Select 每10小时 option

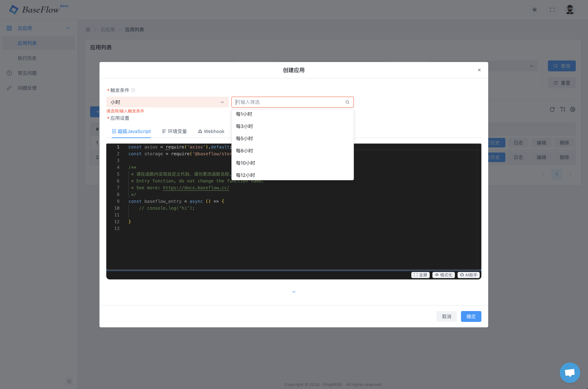click(x=292, y=163)
